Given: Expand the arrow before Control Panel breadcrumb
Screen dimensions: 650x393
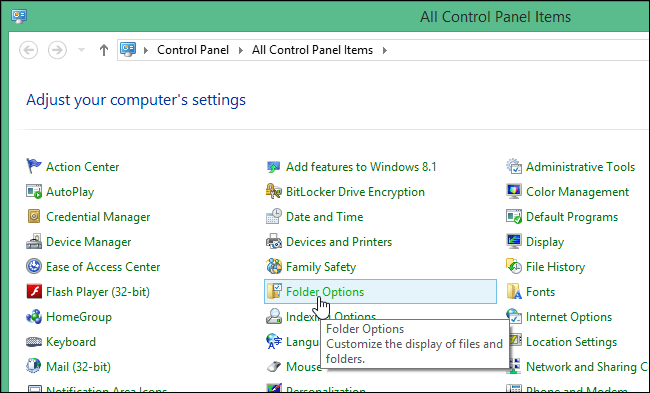Looking at the screenshot, I should point(146,51).
